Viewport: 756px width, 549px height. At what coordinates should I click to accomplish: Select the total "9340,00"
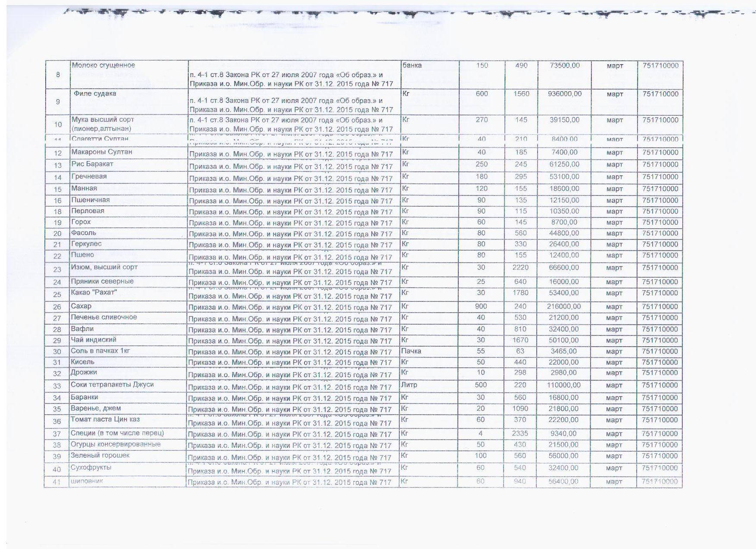pos(564,434)
